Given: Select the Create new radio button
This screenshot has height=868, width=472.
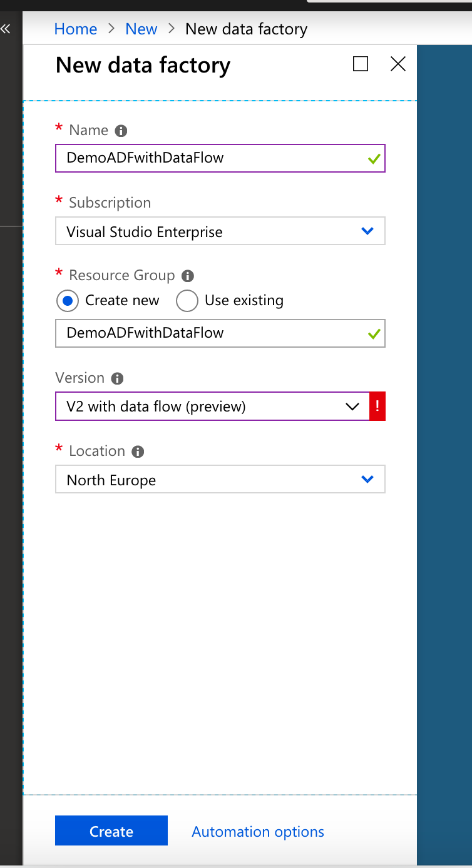Looking at the screenshot, I should click(x=67, y=301).
